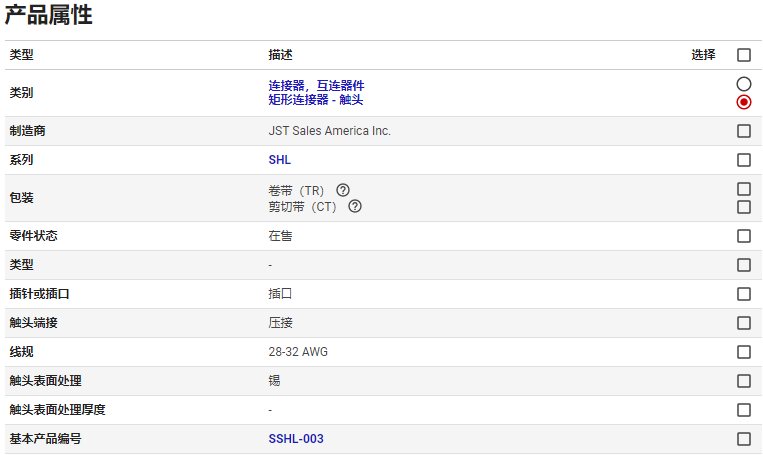Check the 触头表面处理厚度 row checkbox
Viewport: 763px width, 455px height.
[x=743, y=410]
